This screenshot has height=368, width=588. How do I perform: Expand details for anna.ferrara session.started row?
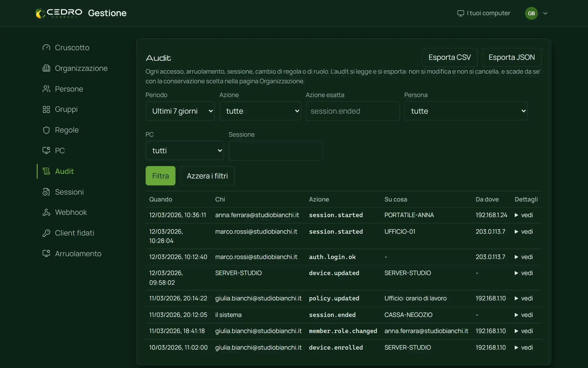coord(524,215)
